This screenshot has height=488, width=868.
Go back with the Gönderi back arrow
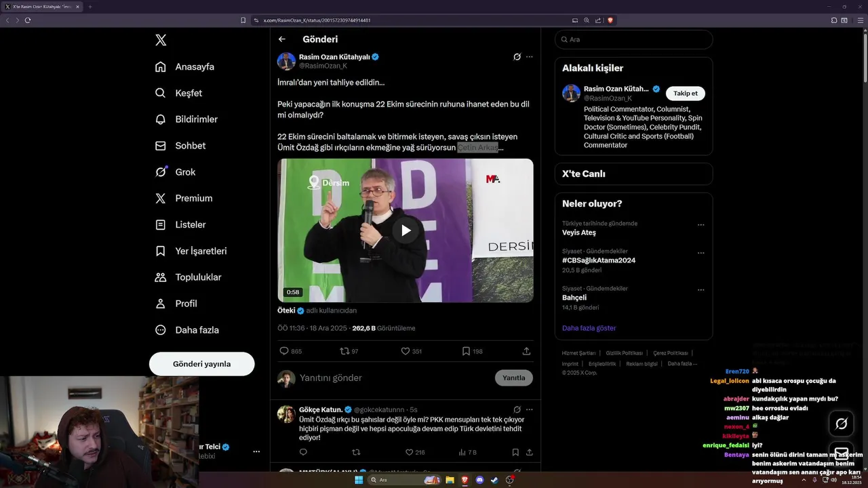(282, 39)
